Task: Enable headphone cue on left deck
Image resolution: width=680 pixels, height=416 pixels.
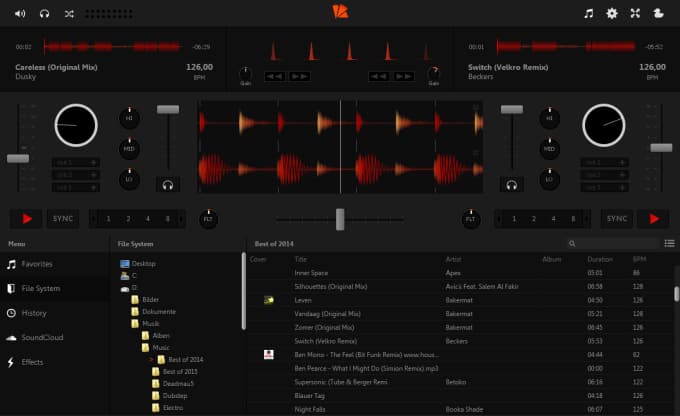Action: pos(168,184)
